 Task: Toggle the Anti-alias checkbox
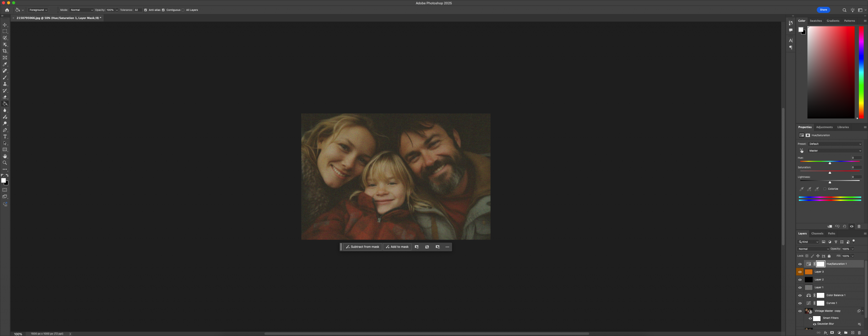145,10
